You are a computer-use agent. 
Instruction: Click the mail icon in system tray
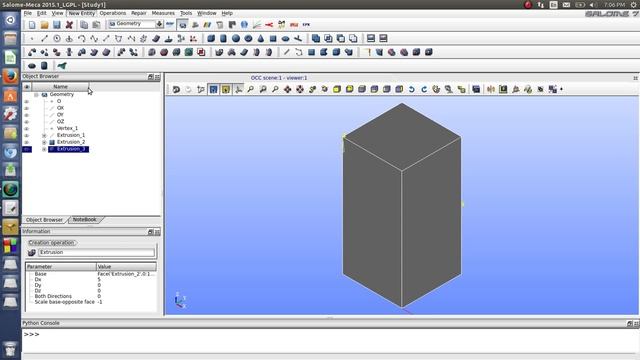566,4
